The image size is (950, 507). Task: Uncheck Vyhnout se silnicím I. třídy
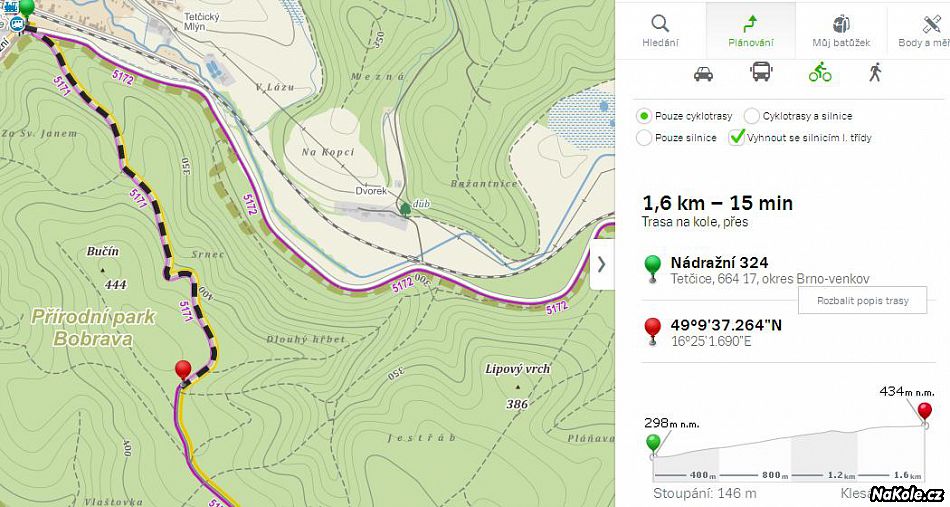tap(737, 138)
